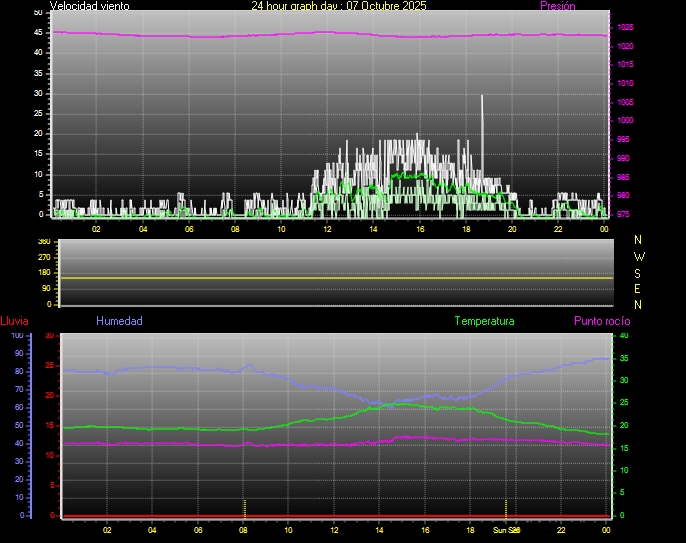Select the "S" wind direction letter
The image size is (686, 543).
pyautogui.click(x=639, y=272)
